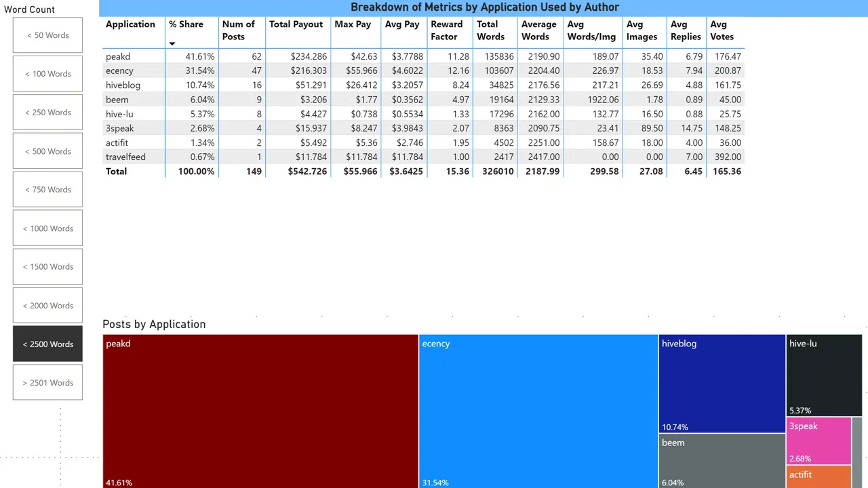The image size is (868, 488).
Task: Click the Total row label
Action: [x=116, y=171]
